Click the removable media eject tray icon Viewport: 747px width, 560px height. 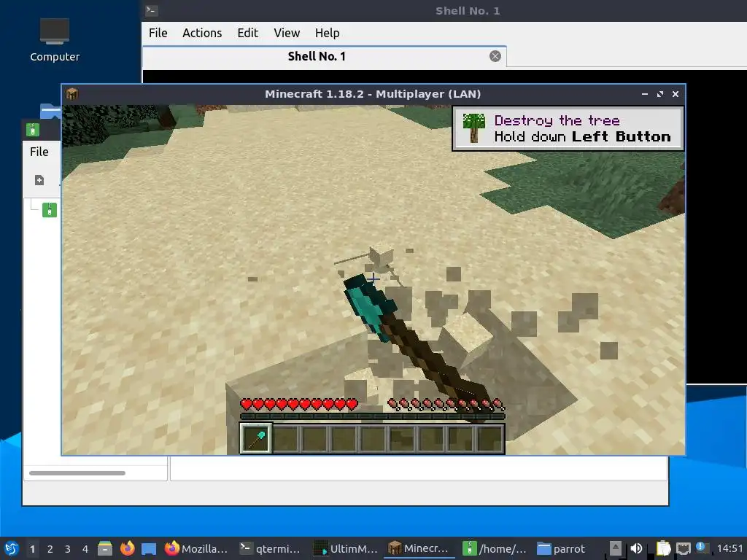tap(616, 548)
